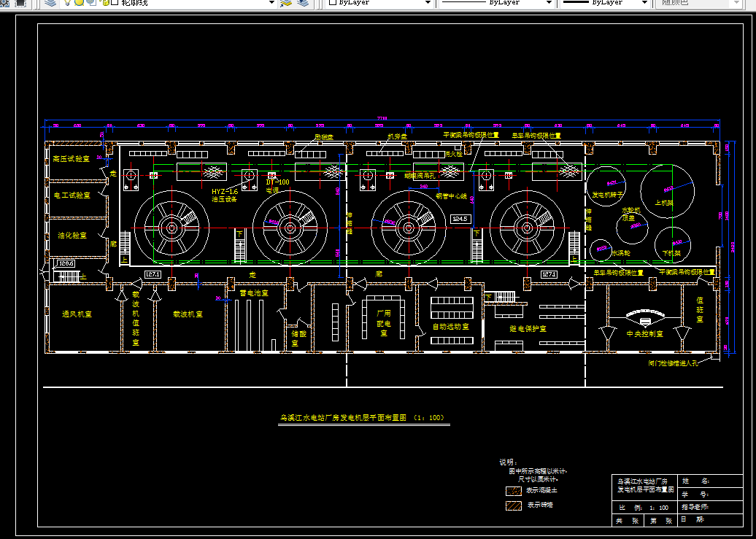Click the 继电保护室 room label
Viewport: 756px width, 539px height.
[x=528, y=329]
